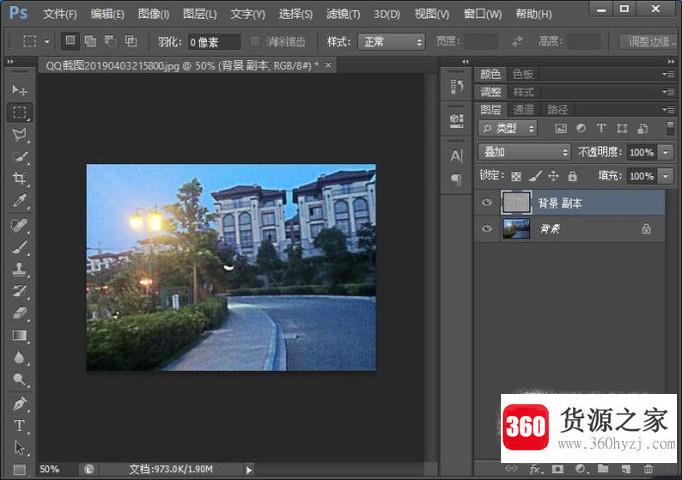
Task: Open the Paragraph panel icon
Action: 456,179
